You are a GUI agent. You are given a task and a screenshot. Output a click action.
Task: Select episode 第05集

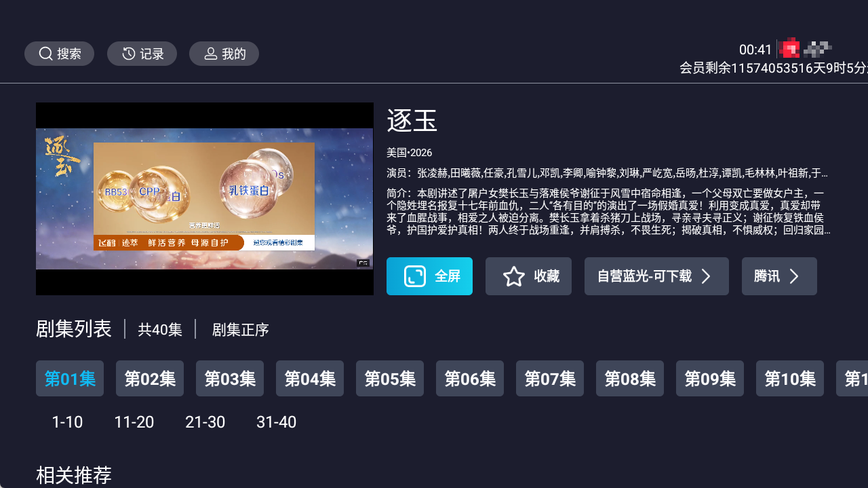[390, 379]
